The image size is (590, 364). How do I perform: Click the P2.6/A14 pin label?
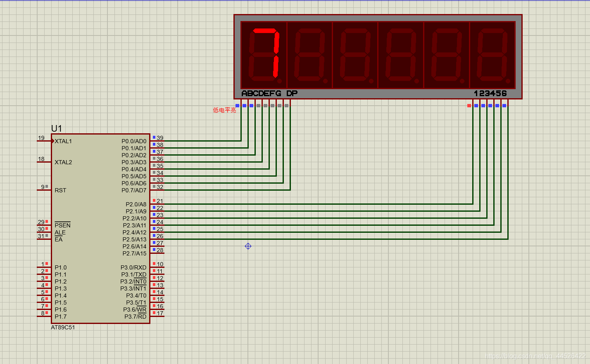134,246
